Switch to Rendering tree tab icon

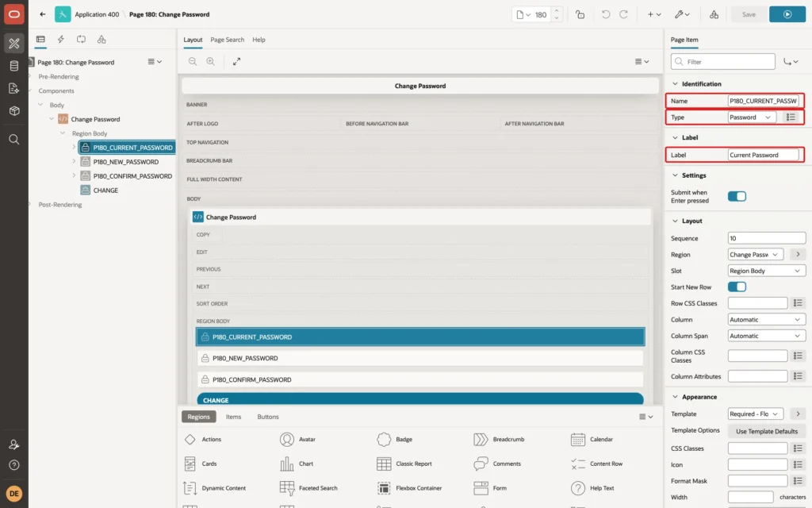40,40
